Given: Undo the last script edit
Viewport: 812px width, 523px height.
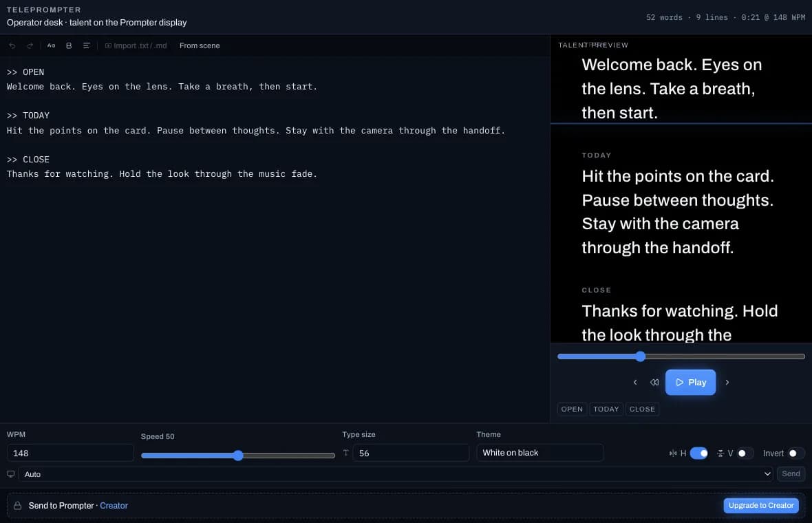Looking at the screenshot, I should tap(12, 45).
